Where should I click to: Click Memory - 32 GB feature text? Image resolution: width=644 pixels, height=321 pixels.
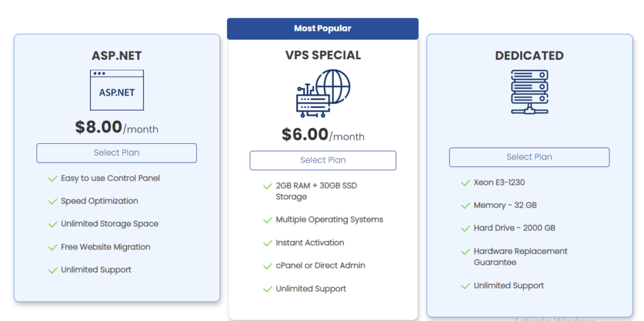(505, 205)
